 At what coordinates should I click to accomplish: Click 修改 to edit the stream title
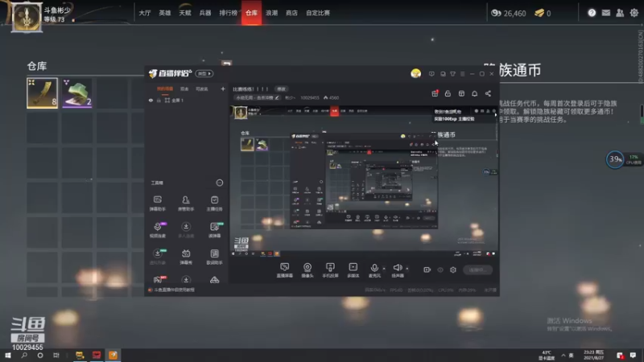281,88
